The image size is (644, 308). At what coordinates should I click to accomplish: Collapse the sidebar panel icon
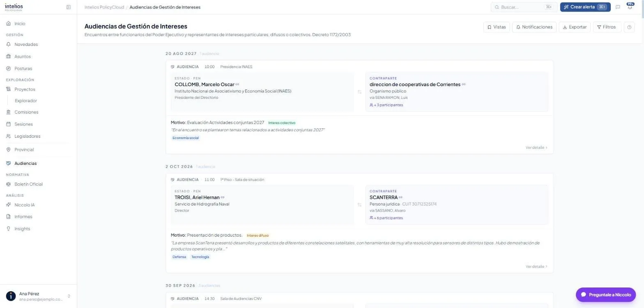pos(69,7)
